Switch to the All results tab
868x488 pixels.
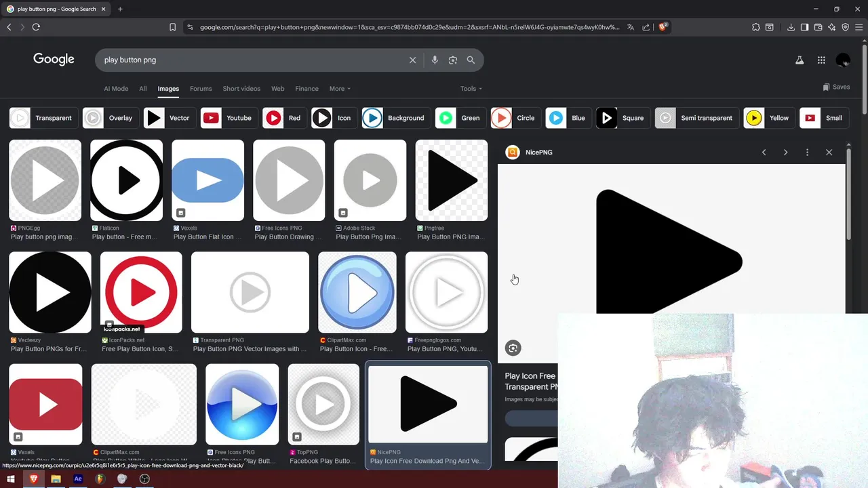pyautogui.click(x=143, y=89)
